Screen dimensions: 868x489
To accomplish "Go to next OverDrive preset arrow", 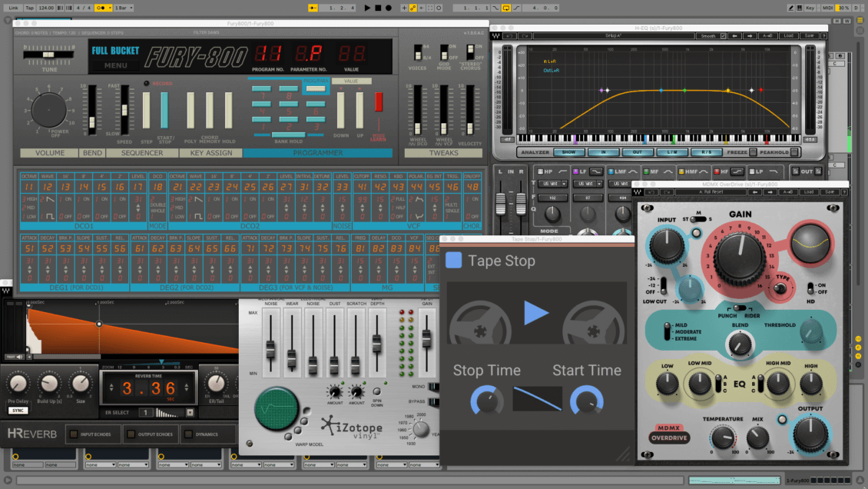I will 770,192.
